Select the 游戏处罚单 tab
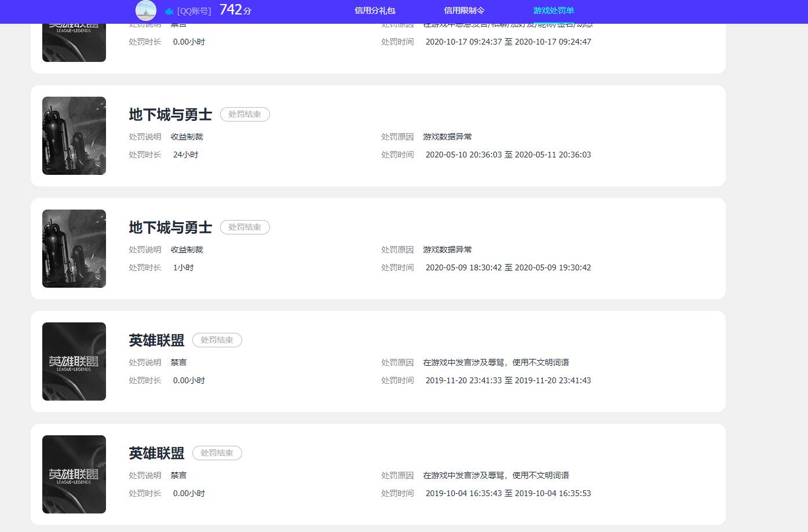The image size is (808, 532). pos(553,10)
